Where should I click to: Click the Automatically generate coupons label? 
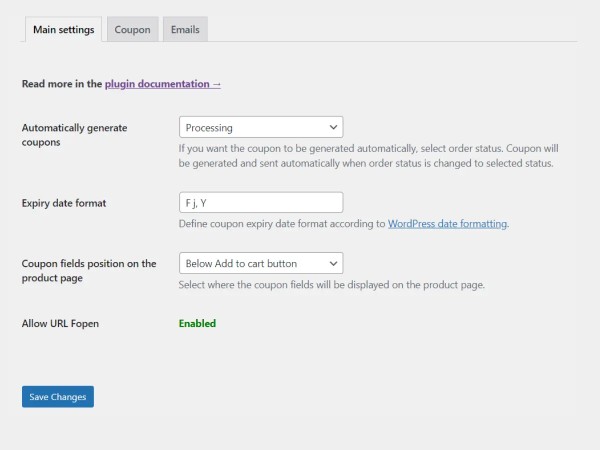74,135
